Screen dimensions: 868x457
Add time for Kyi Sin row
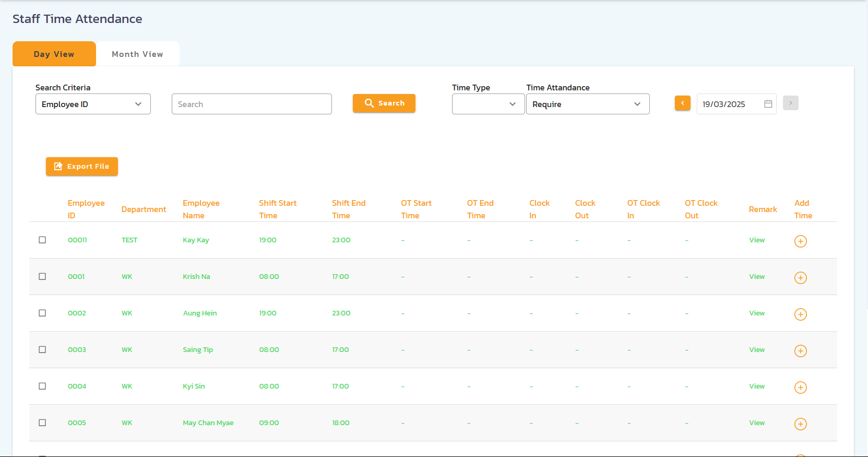(x=800, y=387)
